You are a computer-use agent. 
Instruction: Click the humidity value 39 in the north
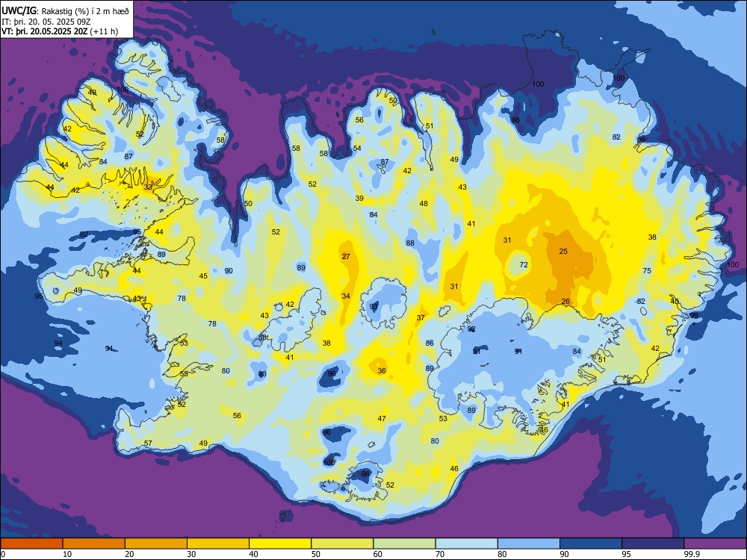[x=359, y=199]
